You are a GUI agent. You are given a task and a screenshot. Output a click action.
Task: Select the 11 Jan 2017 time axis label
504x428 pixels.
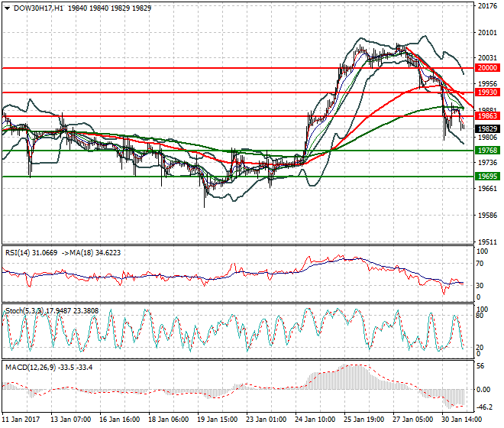(x=21, y=420)
